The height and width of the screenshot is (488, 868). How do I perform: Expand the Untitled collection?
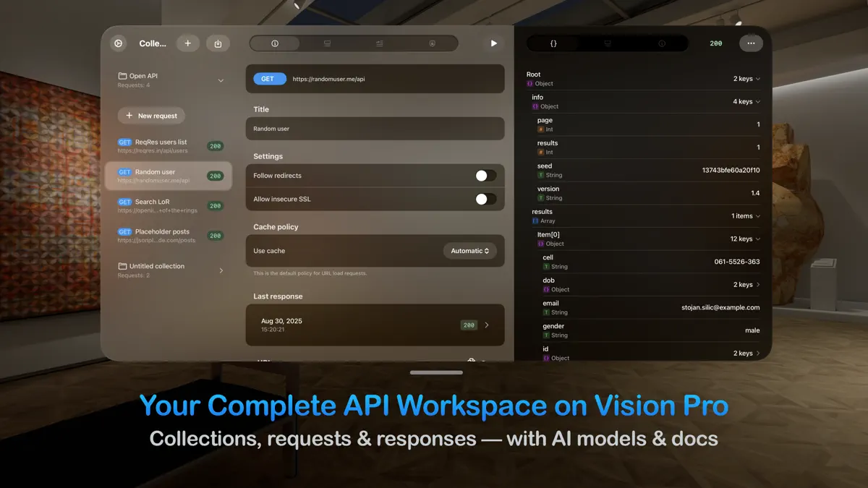click(222, 270)
